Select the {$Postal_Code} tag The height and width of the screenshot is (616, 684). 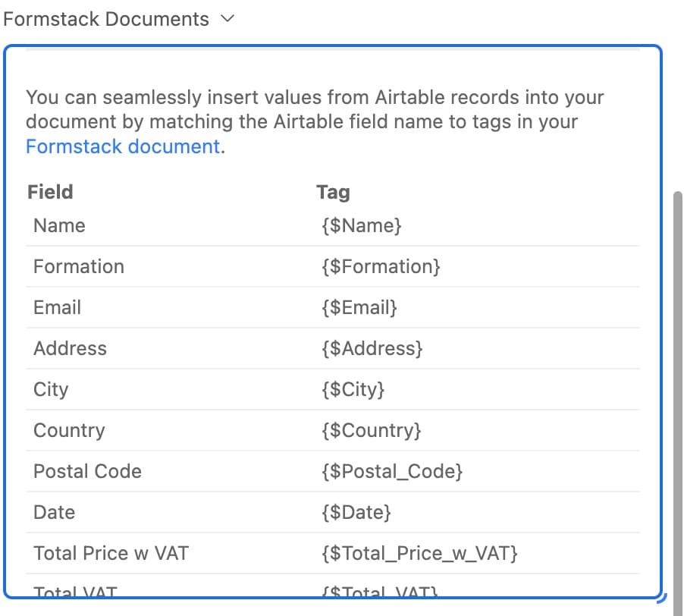point(392,472)
